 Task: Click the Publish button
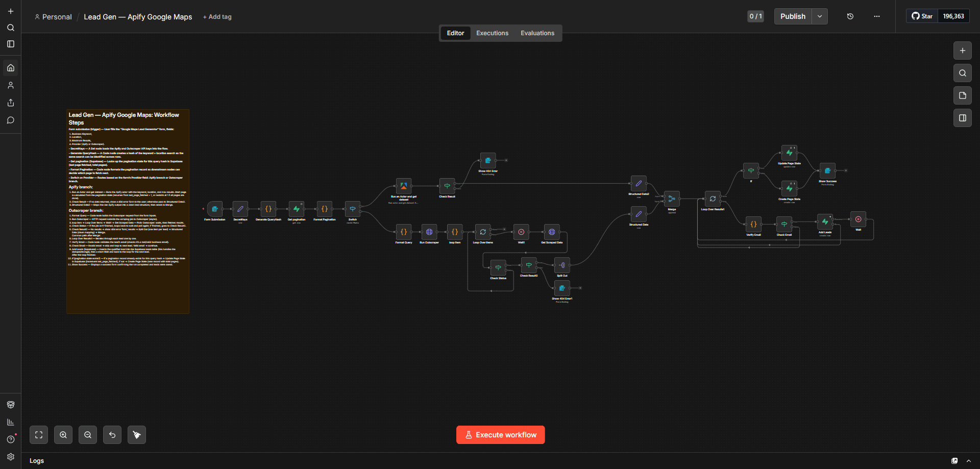pos(793,16)
